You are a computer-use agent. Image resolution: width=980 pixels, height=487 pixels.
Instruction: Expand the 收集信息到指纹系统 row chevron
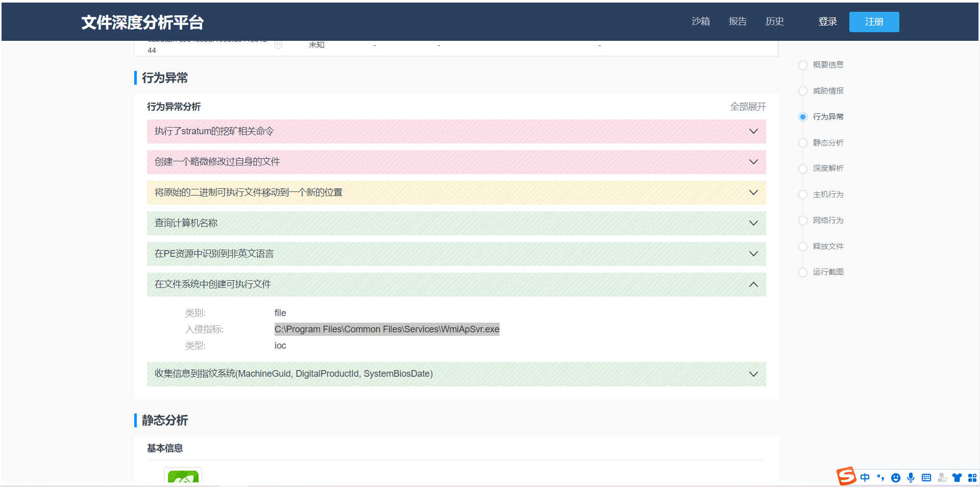(753, 374)
